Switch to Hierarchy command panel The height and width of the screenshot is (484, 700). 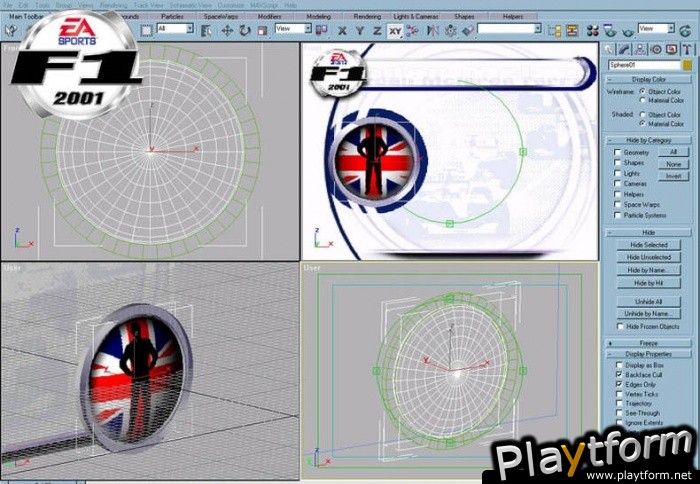click(640, 49)
